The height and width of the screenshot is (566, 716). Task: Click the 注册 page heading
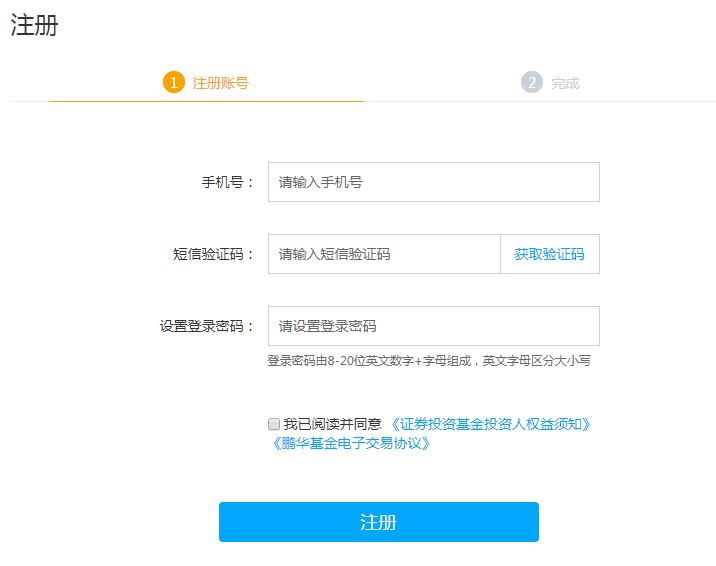coord(34,25)
